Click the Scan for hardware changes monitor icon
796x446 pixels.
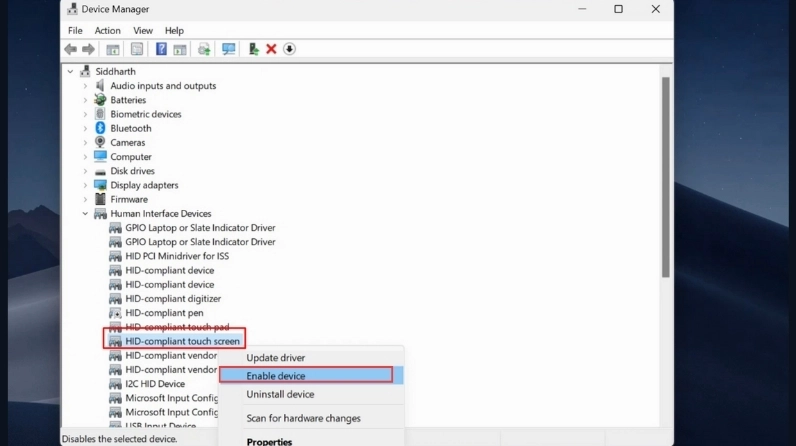point(228,49)
